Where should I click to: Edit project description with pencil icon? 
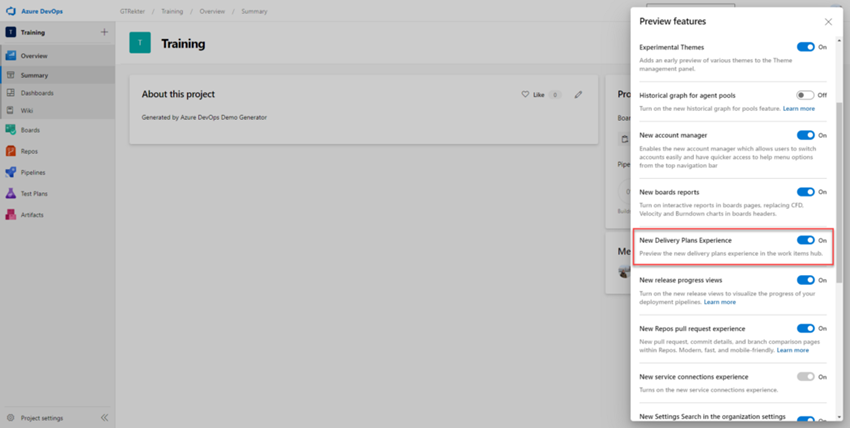pos(578,94)
